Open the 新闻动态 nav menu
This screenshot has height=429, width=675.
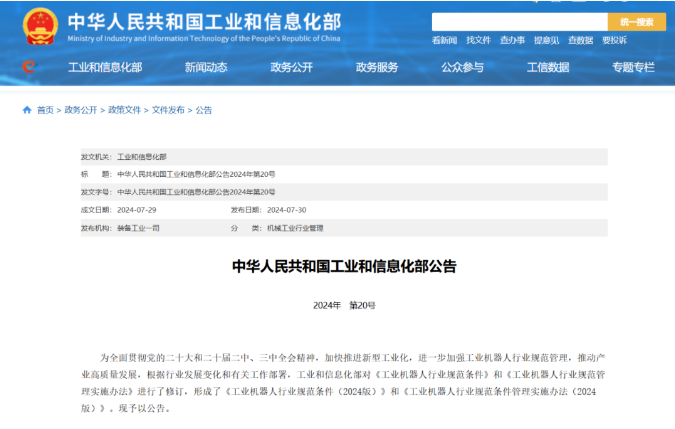click(x=205, y=67)
